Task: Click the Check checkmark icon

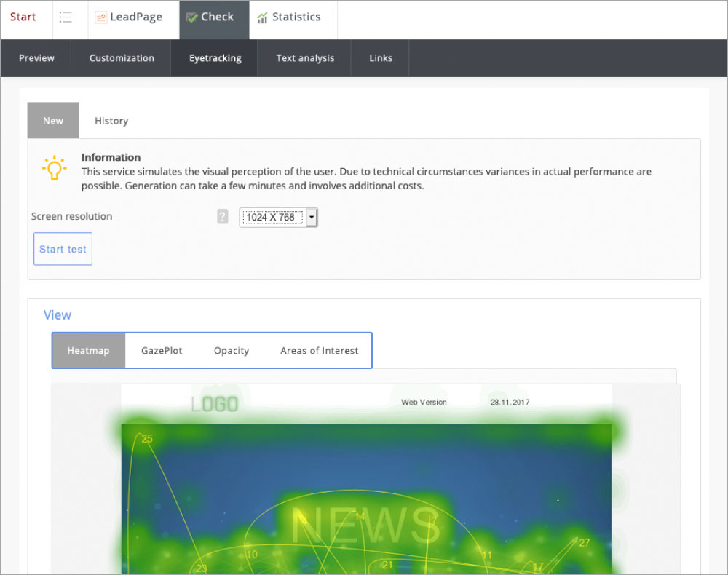Action: pos(191,17)
